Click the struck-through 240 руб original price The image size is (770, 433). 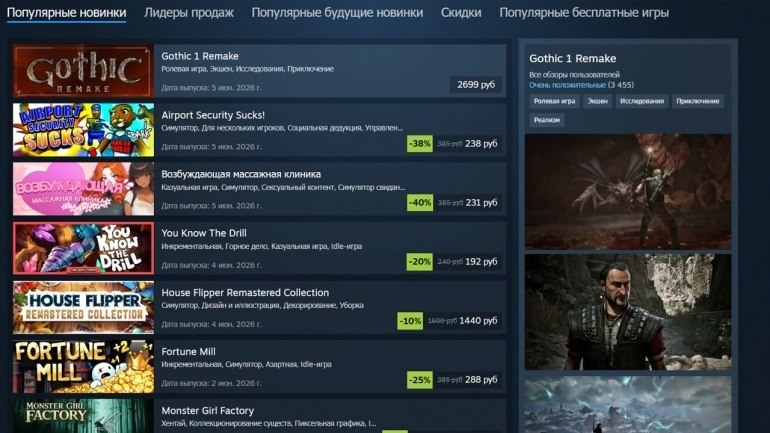450,262
